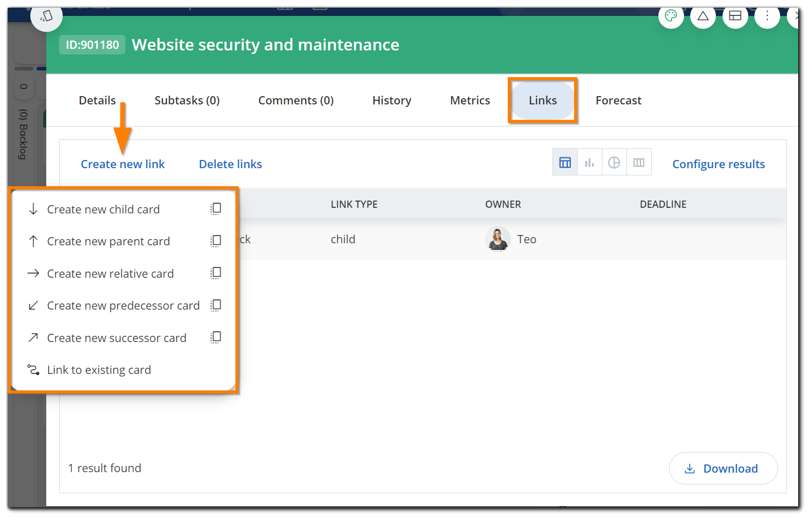Choose Create new parent card
This screenshot has width=812, height=521.
[x=108, y=241]
